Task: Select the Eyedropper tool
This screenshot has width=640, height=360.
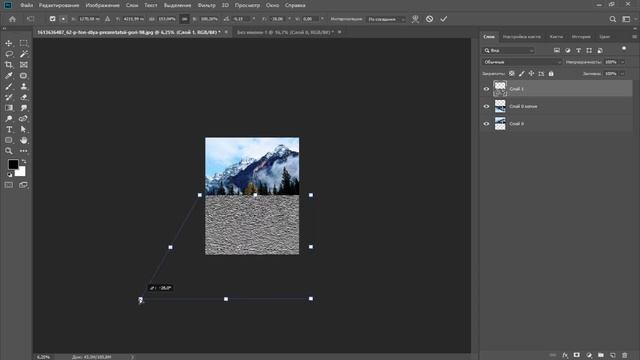Action: click(9, 76)
